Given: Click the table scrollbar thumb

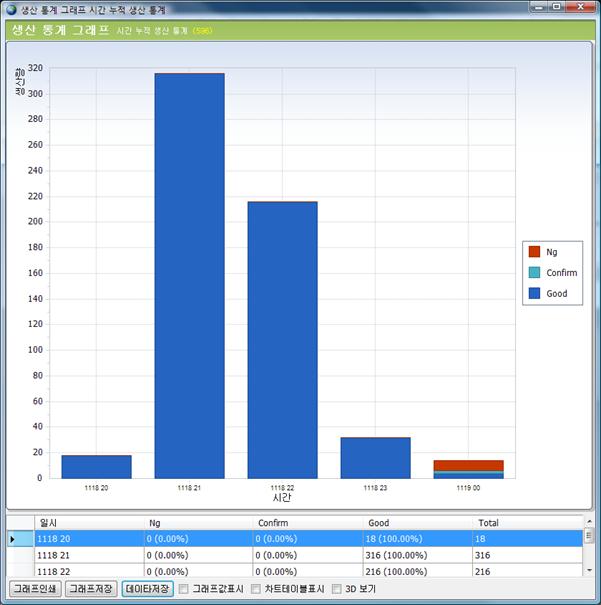Looking at the screenshot, I should [589, 536].
